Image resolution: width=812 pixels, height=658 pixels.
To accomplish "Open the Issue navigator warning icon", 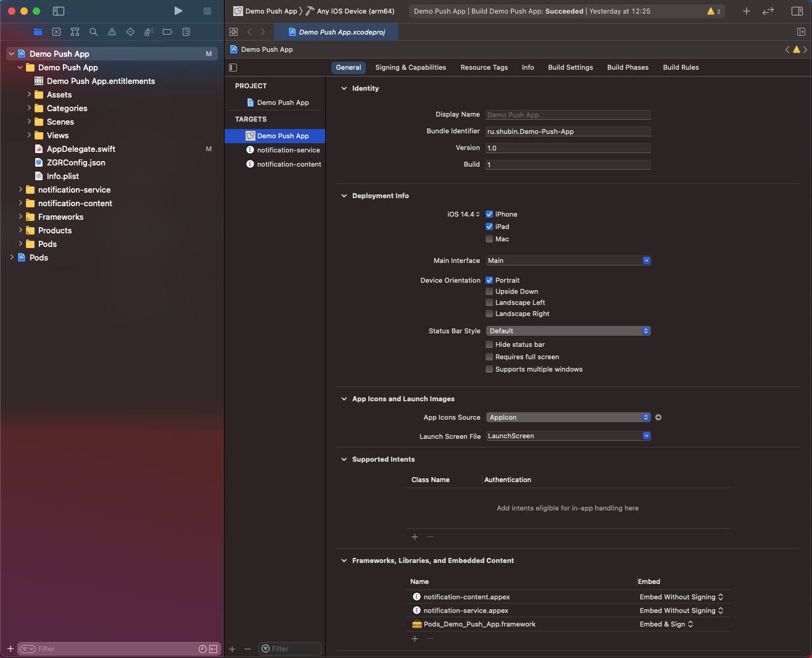I will coord(112,31).
